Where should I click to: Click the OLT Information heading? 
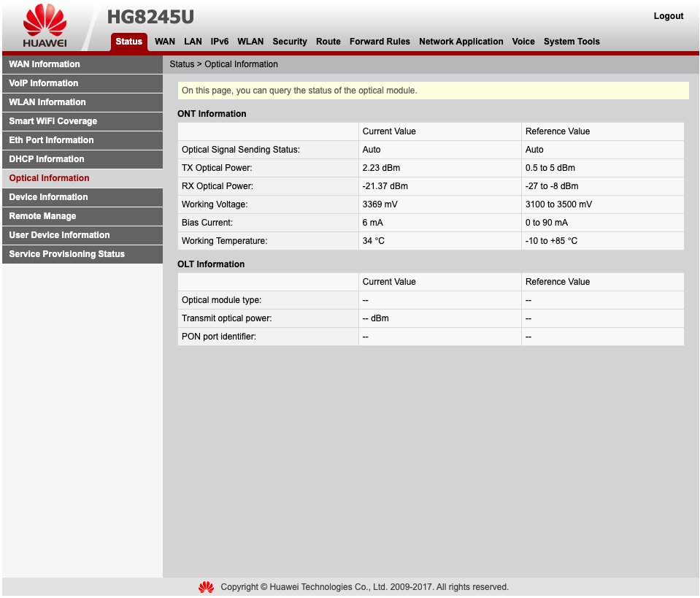coord(211,264)
